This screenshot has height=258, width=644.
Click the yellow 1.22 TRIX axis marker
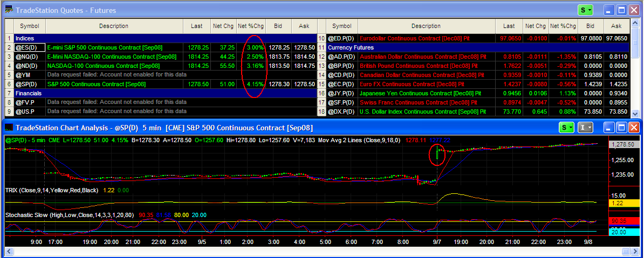624,203
